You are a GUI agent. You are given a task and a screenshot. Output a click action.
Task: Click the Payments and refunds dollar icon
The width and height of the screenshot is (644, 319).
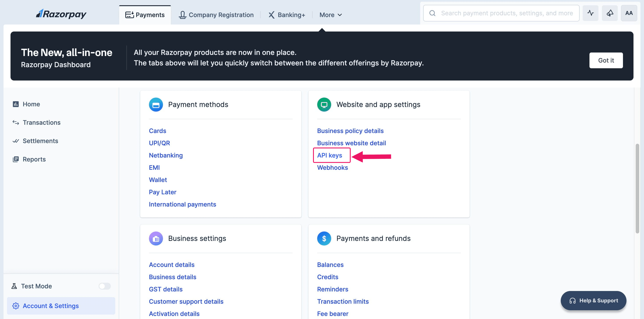point(324,238)
